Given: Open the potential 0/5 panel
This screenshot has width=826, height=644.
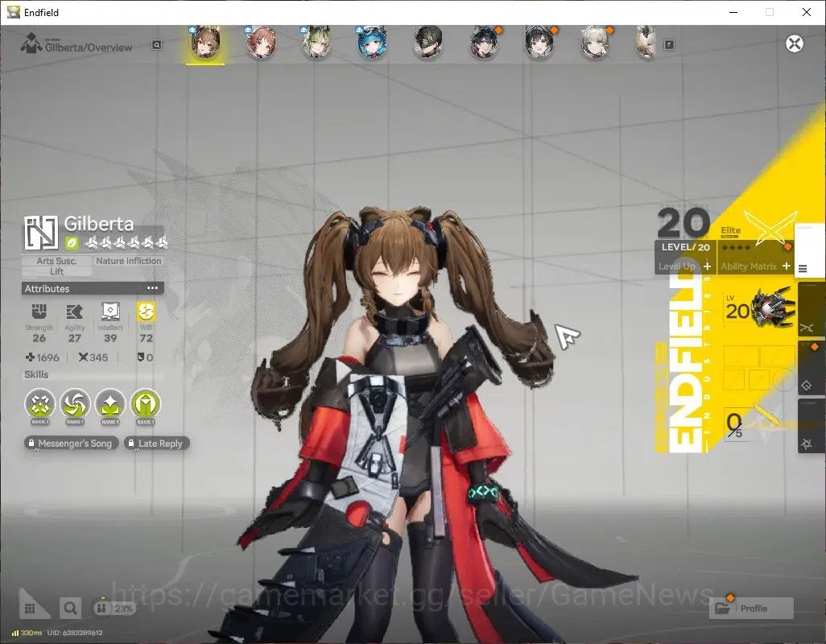Looking at the screenshot, I should pos(750,424).
